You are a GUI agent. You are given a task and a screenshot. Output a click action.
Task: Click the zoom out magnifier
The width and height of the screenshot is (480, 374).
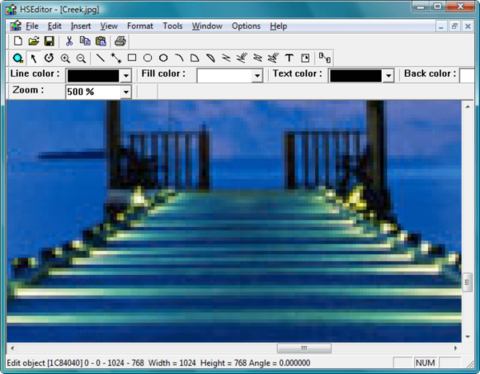(x=81, y=58)
